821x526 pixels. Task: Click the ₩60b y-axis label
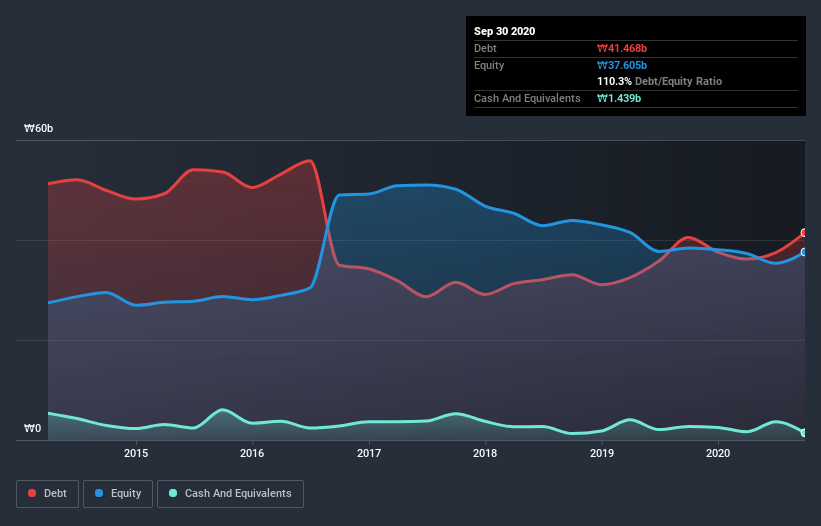pyautogui.click(x=38, y=128)
